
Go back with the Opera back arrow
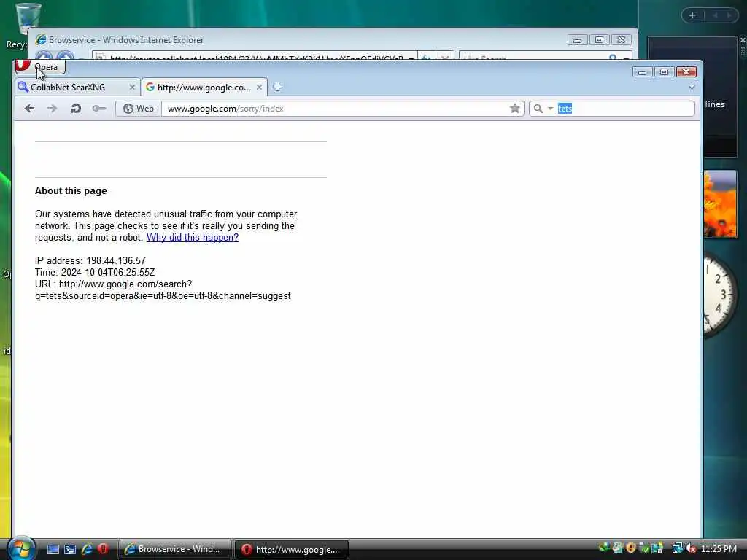click(x=29, y=109)
